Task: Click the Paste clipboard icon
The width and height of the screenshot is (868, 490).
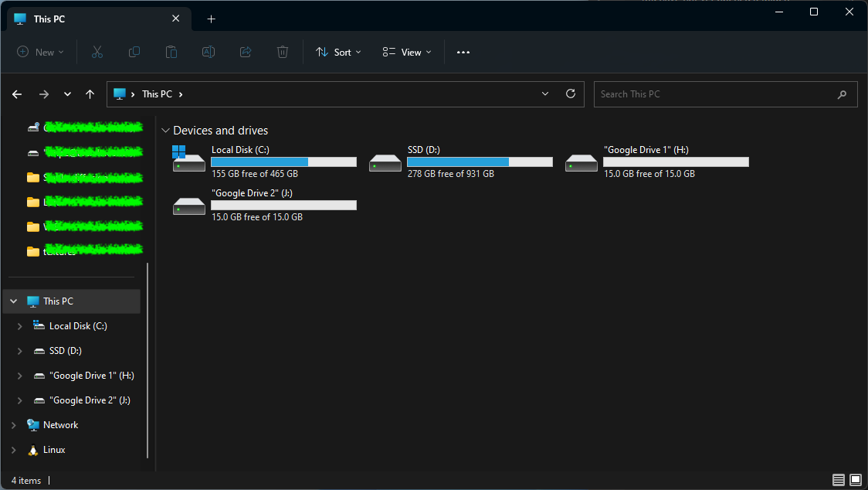Action: coord(171,52)
